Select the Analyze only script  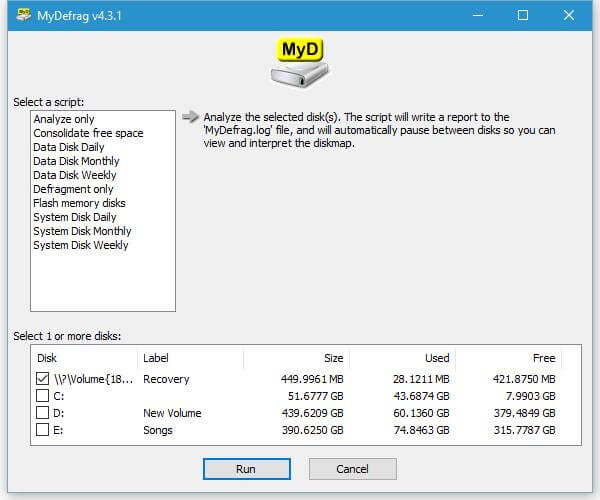click(x=64, y=119)
